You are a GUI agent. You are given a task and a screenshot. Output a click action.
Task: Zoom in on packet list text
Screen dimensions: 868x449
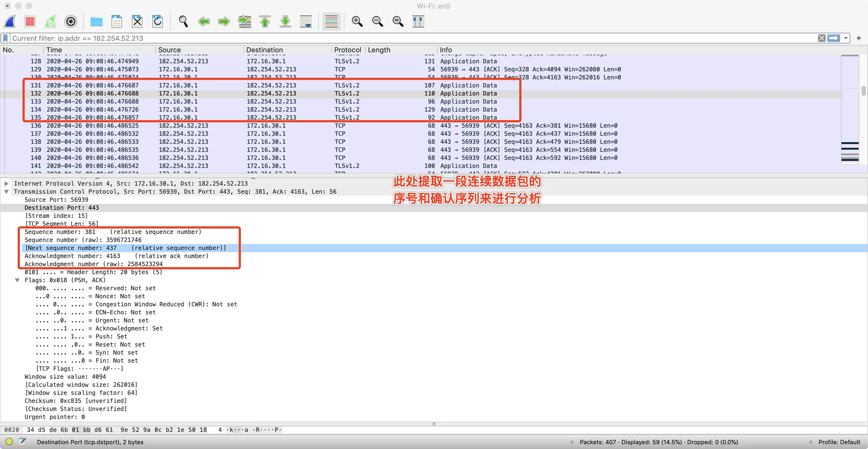point(357,22)
